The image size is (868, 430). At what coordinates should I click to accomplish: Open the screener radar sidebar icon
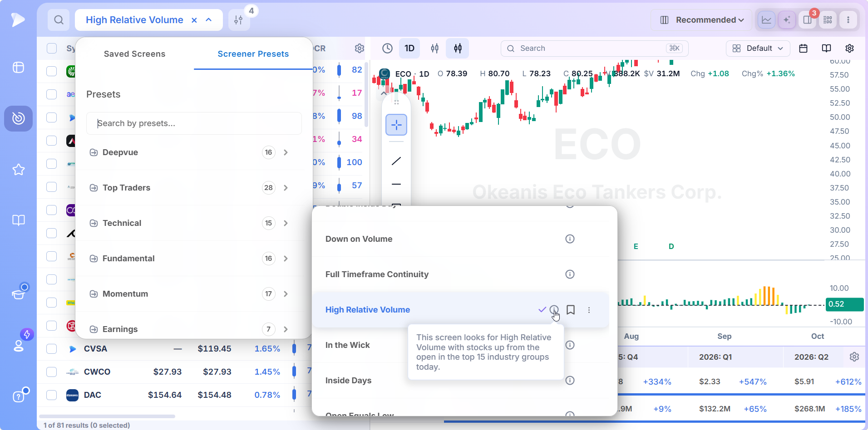click(x=19, y=118)
